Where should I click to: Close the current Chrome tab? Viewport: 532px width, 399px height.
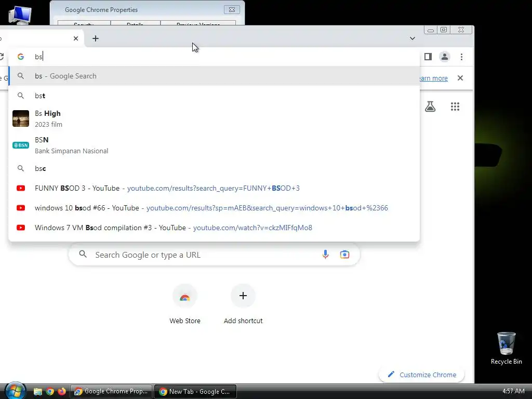click(76, 38)
